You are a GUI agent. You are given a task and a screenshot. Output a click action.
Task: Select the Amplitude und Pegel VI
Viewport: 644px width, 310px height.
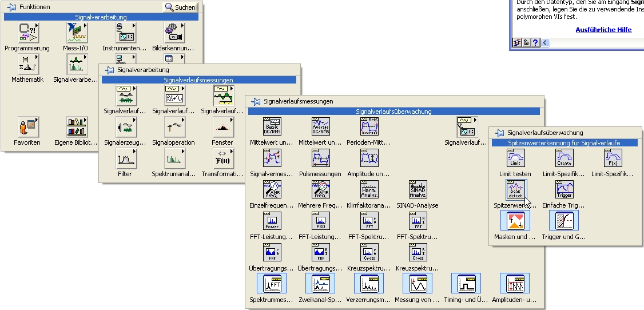coord(369,158)
